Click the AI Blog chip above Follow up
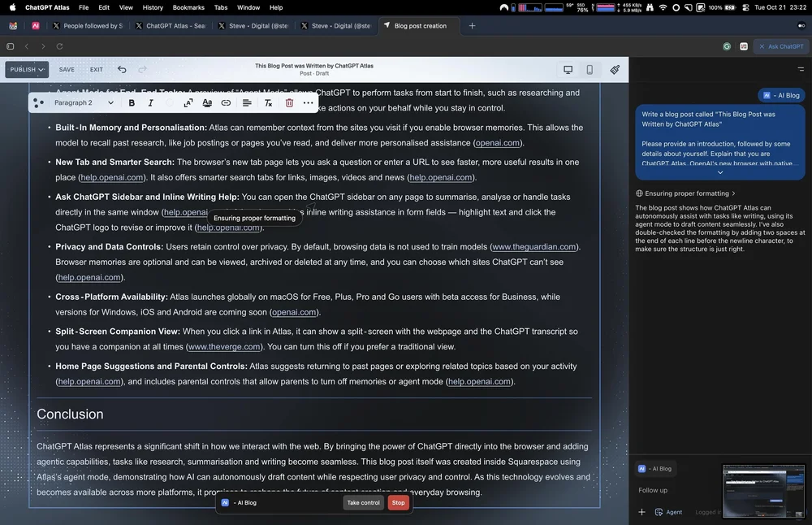 point(657,468)
